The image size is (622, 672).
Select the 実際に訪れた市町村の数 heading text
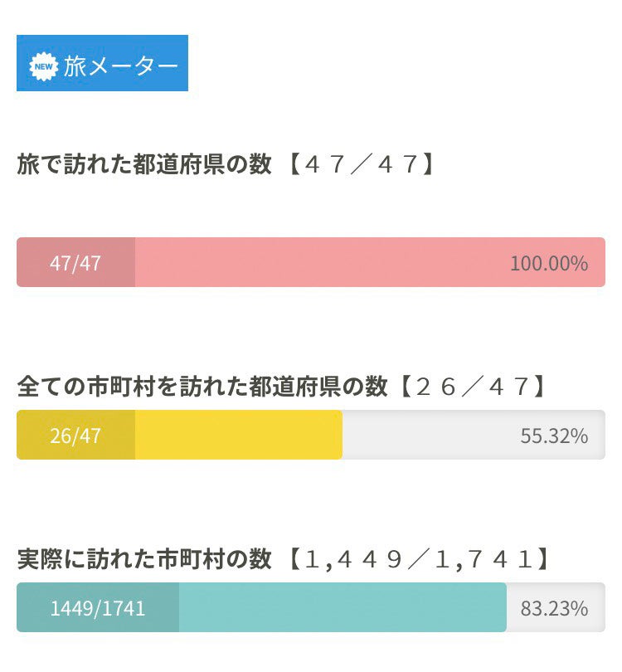point(143,560)
